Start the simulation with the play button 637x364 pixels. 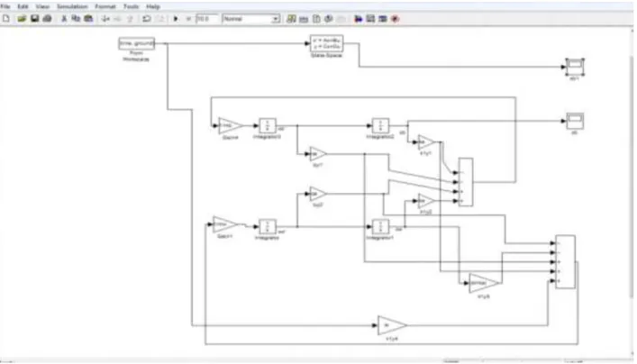(x=176, y=19)
